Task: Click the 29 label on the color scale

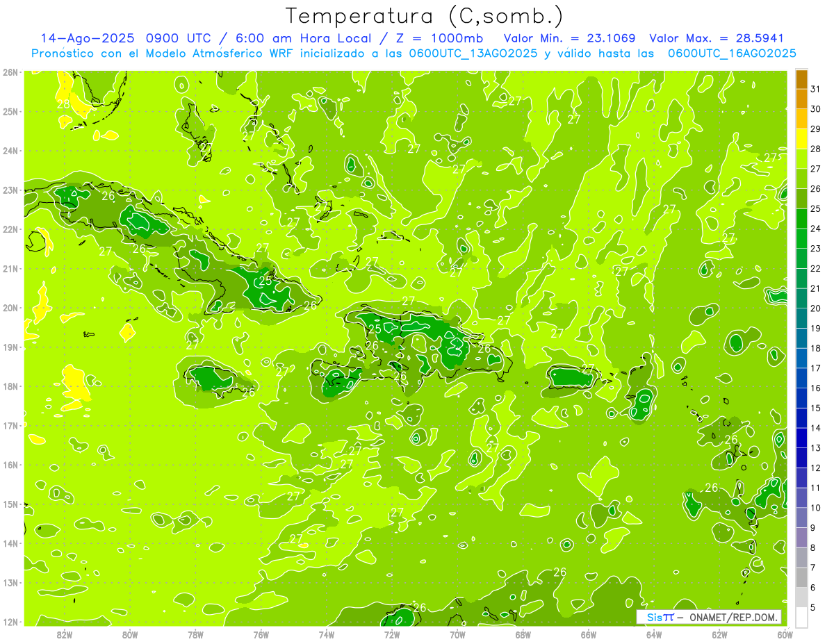Action: (x=816, y=129)
